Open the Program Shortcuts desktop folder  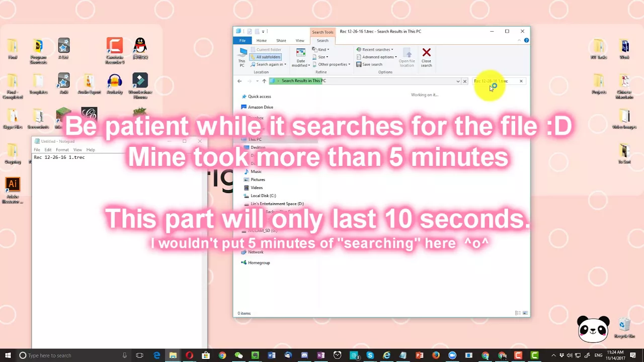38,51
